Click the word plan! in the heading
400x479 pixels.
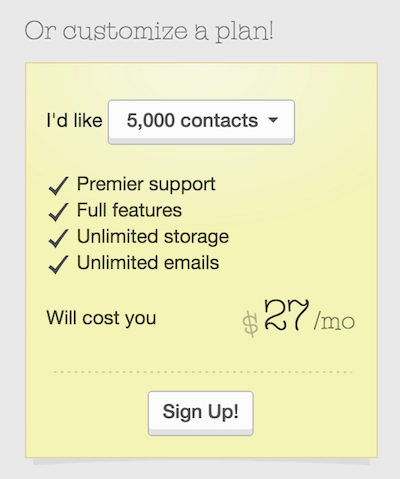click(x=244, y=32)
